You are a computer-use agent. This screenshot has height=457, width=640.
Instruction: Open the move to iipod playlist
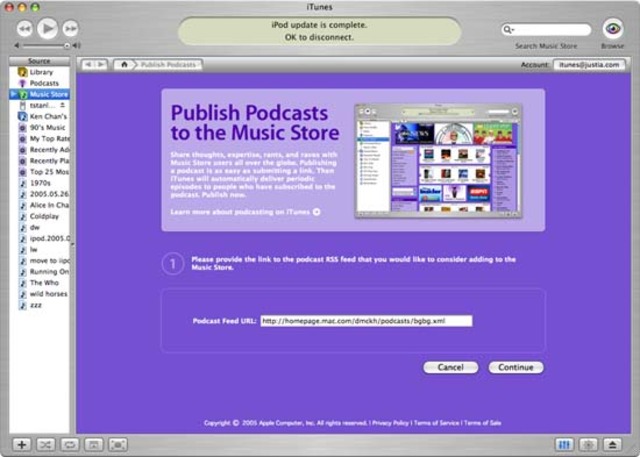click(x=40, y=261)
